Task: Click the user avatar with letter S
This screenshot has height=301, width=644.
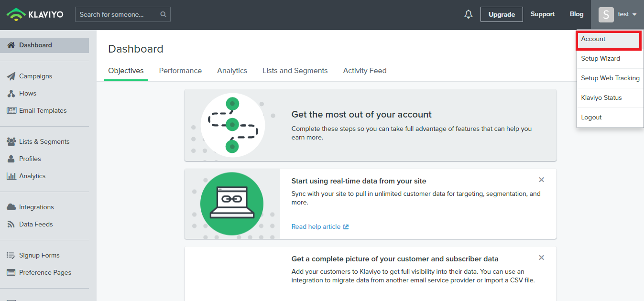Action: point(606,14)
